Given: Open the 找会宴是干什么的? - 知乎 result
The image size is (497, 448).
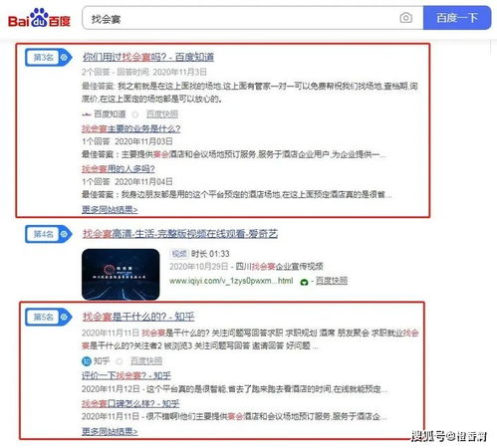Looking at the screenshot, I should 138,317.
